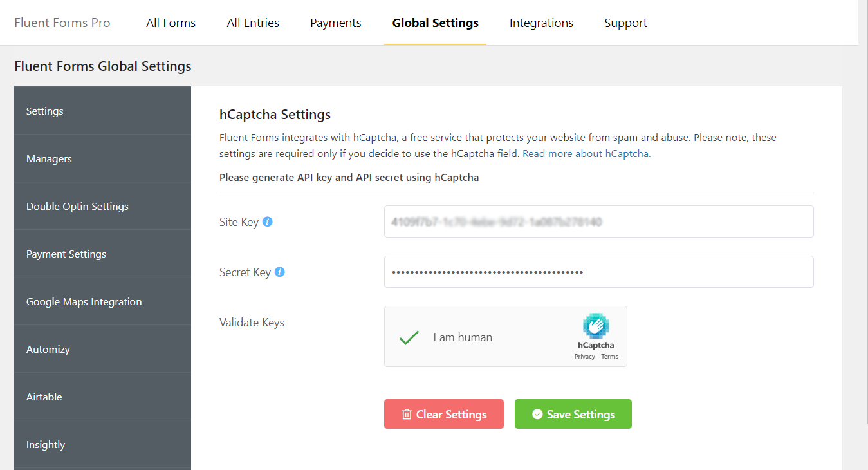Image resolution: width=868 pixels, height=470 pixels.
Task: Follow Read more about hCaptcha link
Action: pyautogui.click(x=586, y=154)
